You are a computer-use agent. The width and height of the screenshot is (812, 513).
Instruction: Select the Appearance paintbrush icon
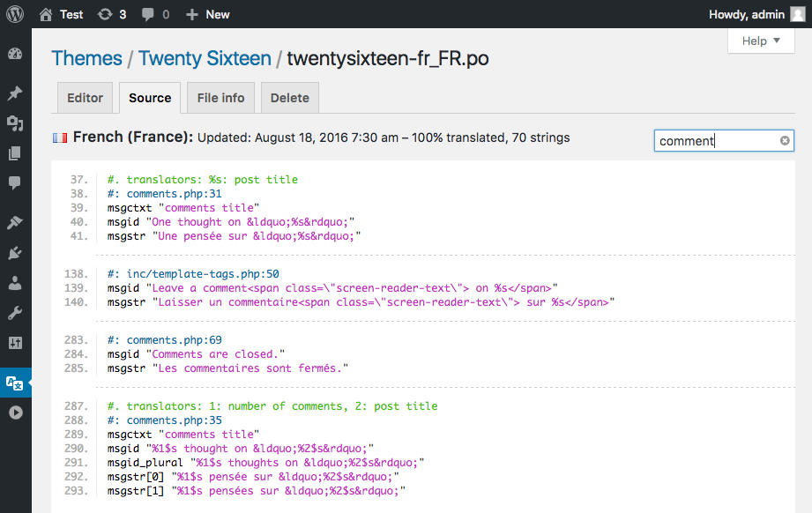(14, 222)
